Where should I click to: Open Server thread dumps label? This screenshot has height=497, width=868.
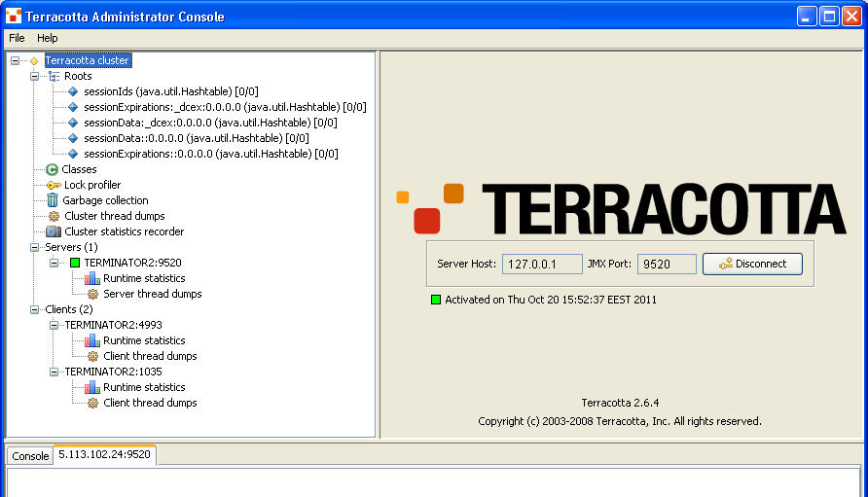point(153,294)
